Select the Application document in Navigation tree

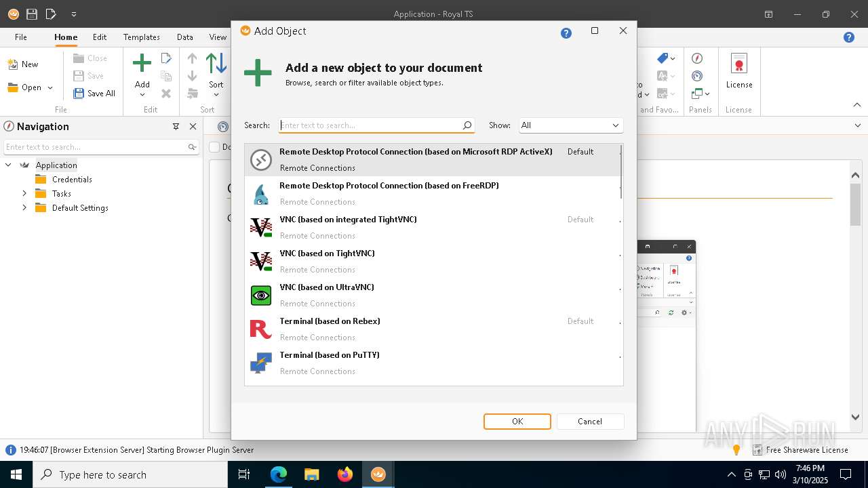coord(56,165)
